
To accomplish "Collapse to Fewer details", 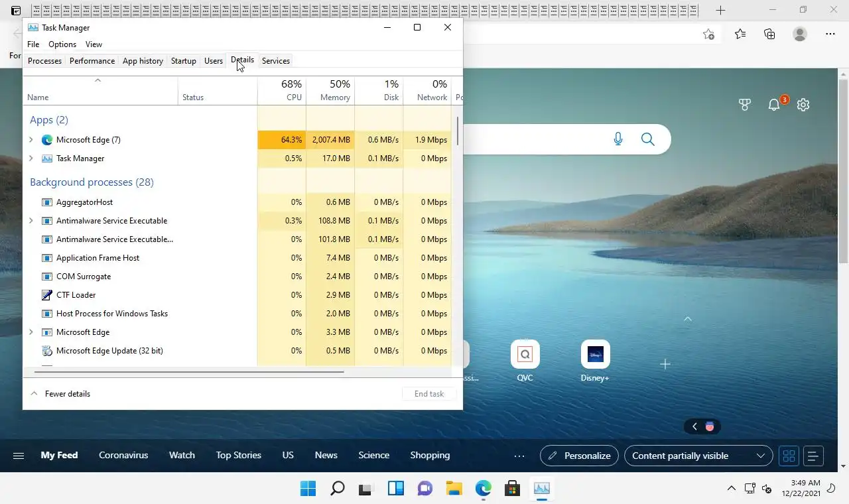I will click(x=60, y=394).
